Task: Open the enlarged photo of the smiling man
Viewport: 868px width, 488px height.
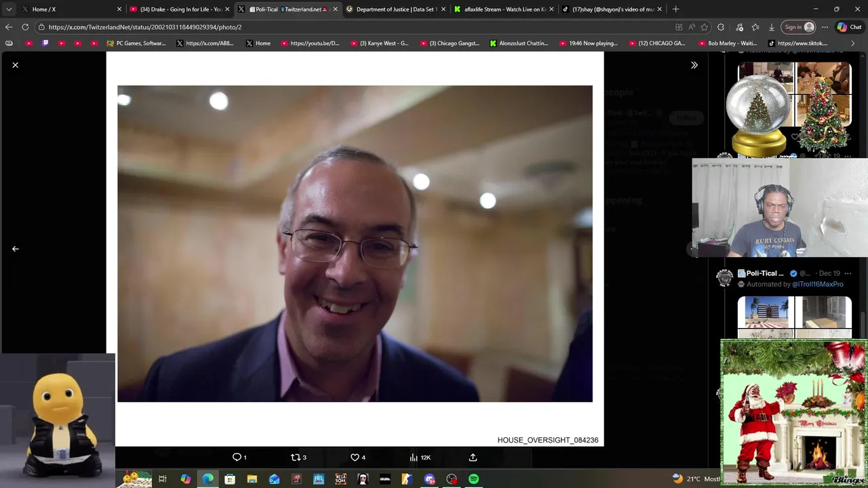Action: [355, 243]
